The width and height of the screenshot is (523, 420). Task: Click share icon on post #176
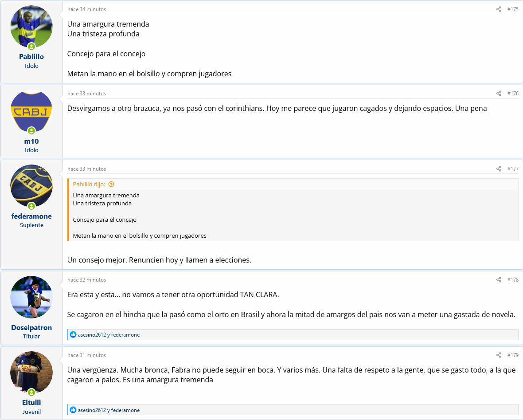[x=499, y=94]
